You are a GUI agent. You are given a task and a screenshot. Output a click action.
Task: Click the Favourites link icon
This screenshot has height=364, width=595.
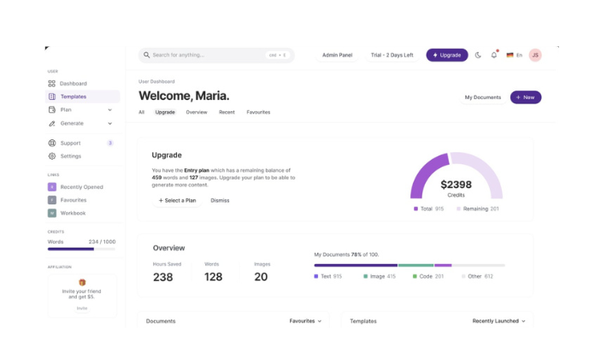pyautogui.click(x=52, y=200)
